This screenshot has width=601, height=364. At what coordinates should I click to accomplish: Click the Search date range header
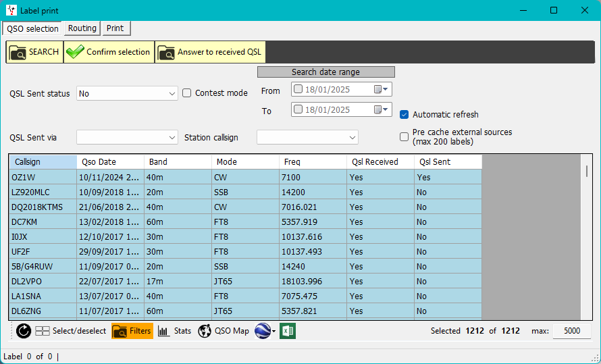[x=325, y=72]
